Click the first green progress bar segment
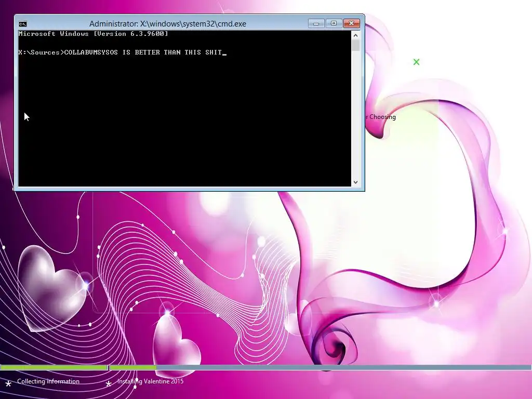 (x=54, y=367)
